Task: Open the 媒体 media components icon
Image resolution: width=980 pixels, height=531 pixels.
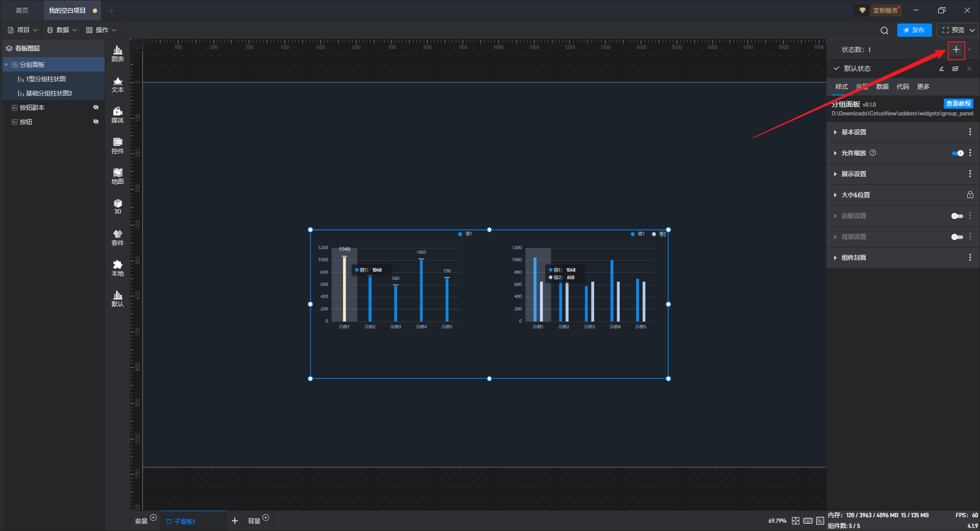Action: click(x=117, y=115)
